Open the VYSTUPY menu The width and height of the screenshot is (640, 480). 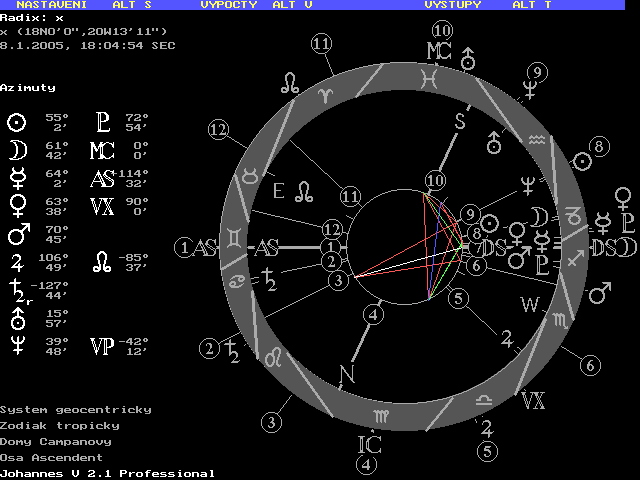[x=453, y=5]
